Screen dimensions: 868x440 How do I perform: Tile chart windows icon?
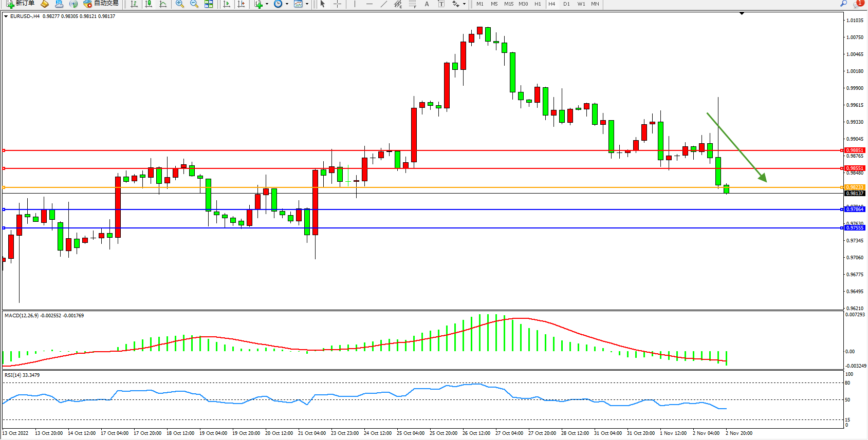click(209, 4)
